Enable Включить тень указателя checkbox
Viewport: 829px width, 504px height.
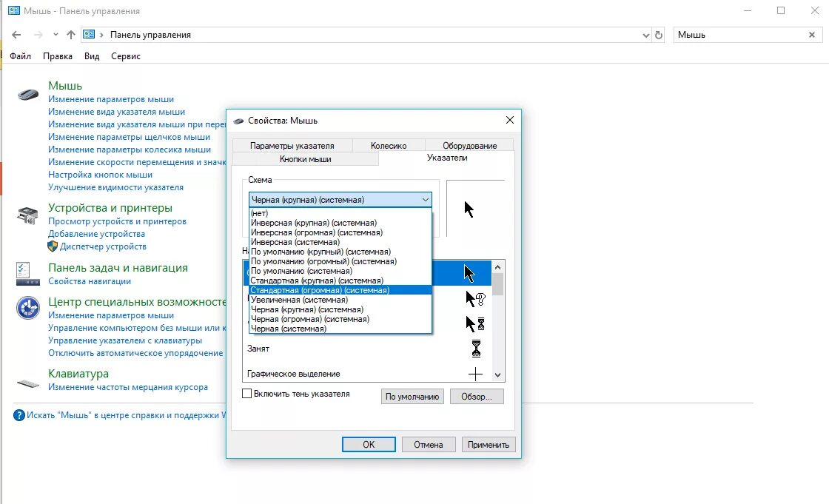click(x=247, y=394)
